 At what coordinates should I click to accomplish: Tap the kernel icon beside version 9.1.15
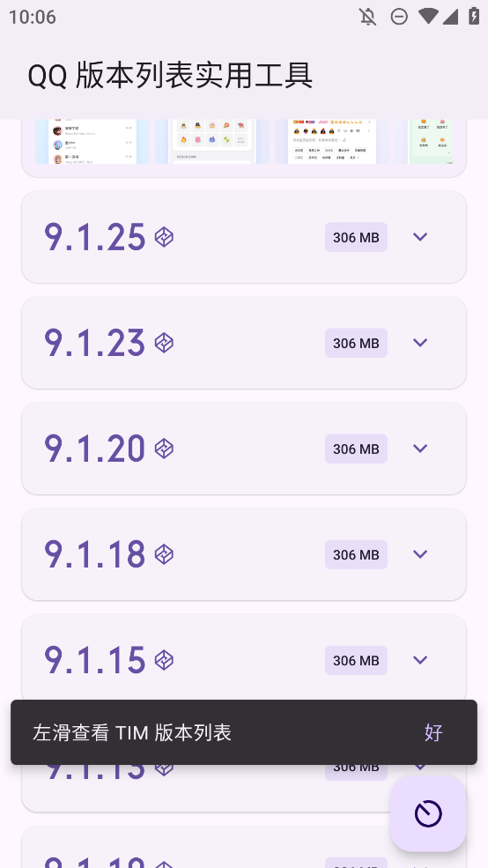pos(164,660)
